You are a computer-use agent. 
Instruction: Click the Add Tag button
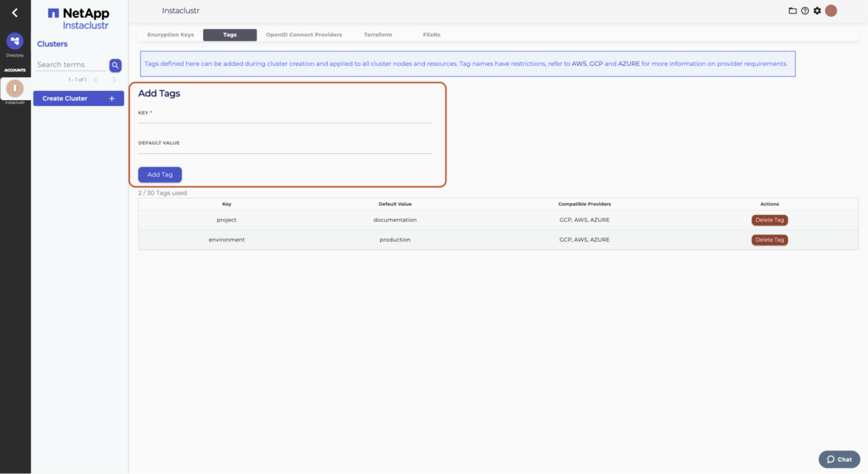click(x=160, y=175)
